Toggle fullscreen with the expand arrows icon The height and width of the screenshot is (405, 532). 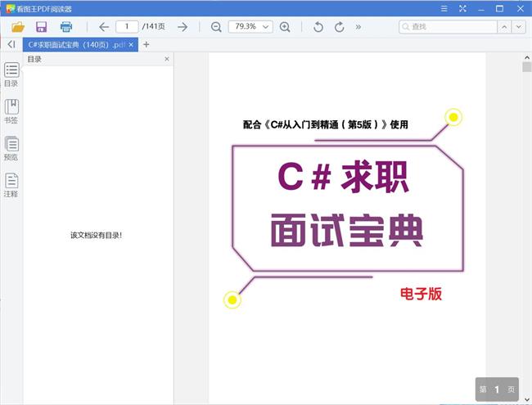462,9
